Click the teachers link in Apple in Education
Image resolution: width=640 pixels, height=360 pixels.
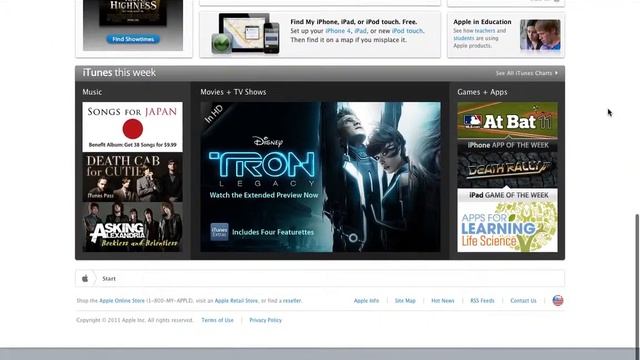[485, 31]
